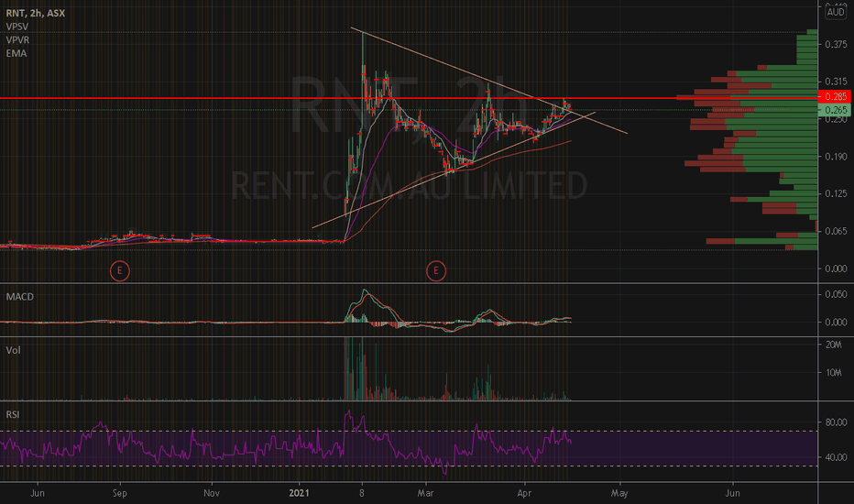Click the 0.000 price axis value in main pane
Screen dimensions: 854x504
pos(836,268)
